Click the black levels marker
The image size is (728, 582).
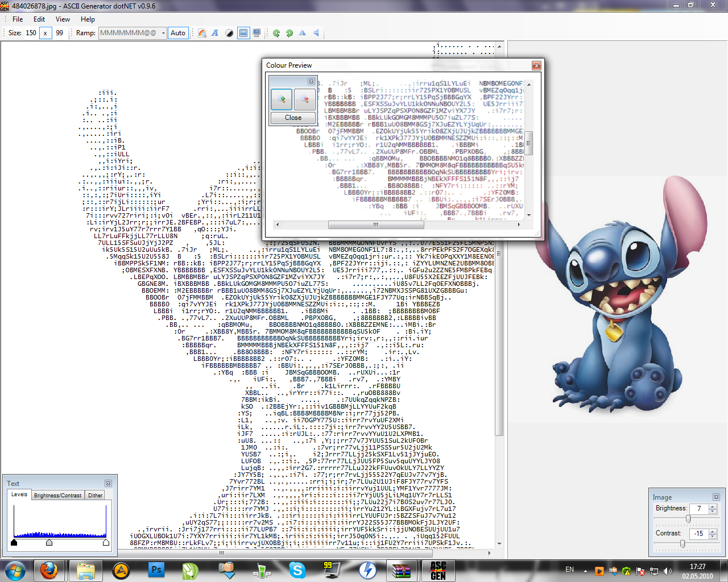(x=14, y=542)
